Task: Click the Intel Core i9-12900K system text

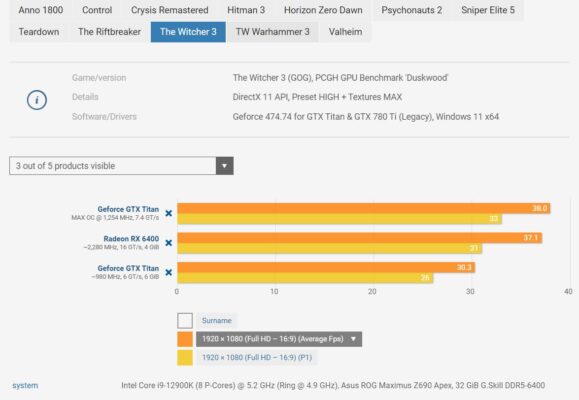Action: 333,385
